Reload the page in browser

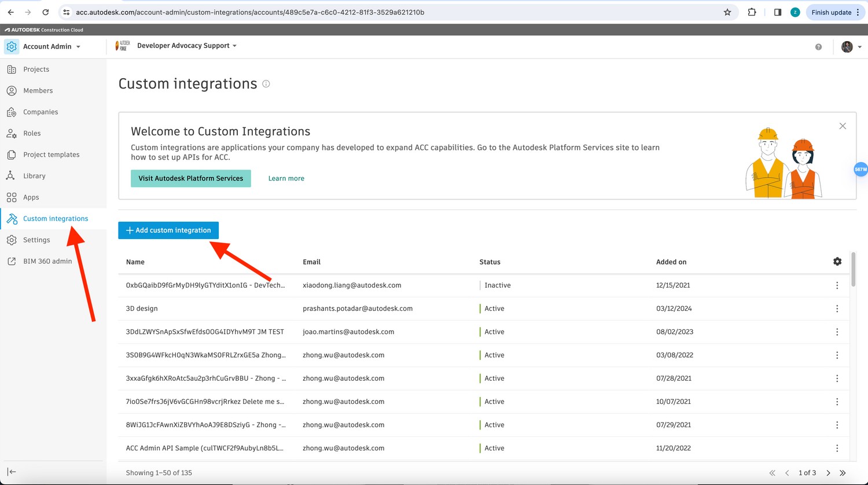pos(45,12)
